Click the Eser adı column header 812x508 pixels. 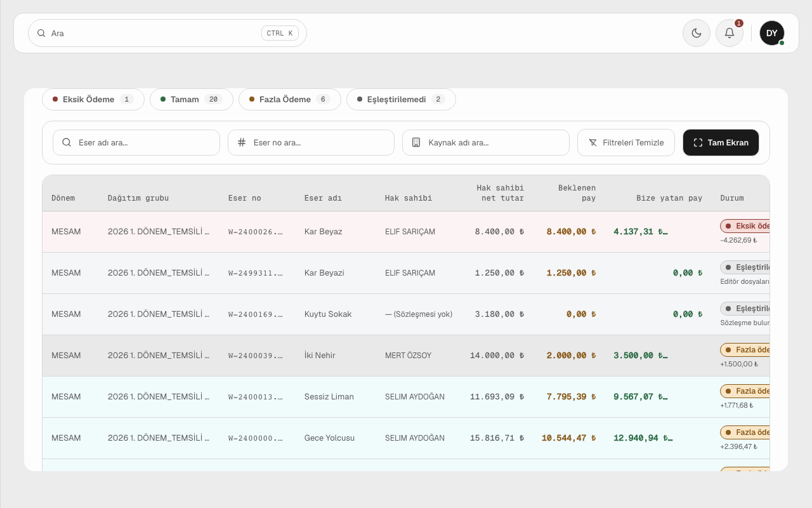pyautogui.click(x=323, y=198)
